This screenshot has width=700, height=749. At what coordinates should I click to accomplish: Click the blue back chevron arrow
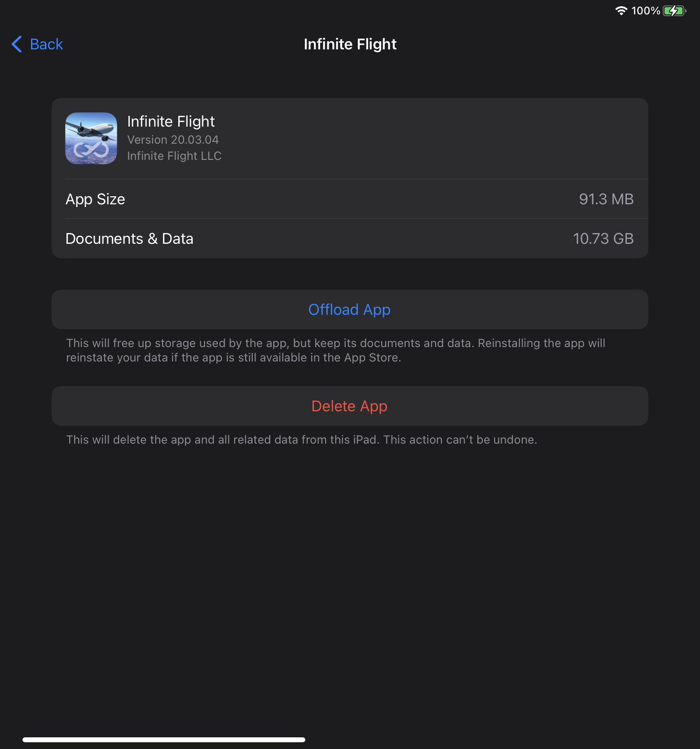click(x=17, y=44)
